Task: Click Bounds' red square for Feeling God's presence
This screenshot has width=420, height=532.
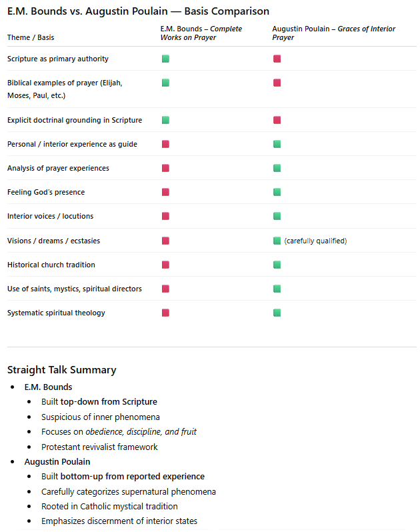Action: (x=165, y=192)
